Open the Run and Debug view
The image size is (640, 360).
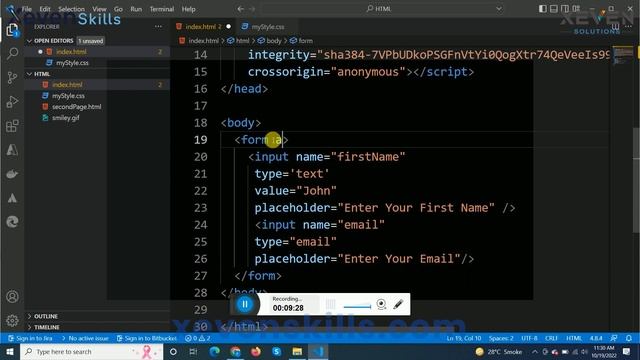point(12,102)
